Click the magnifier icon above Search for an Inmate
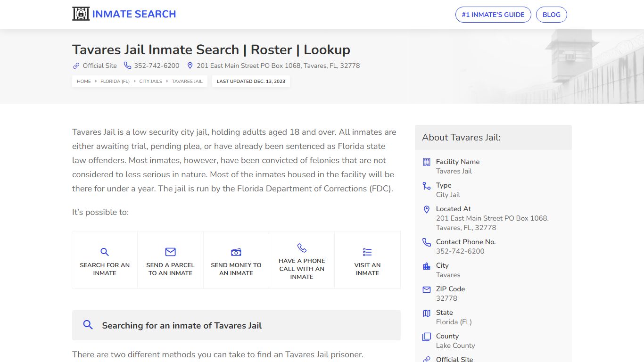 tap(105, 252)
